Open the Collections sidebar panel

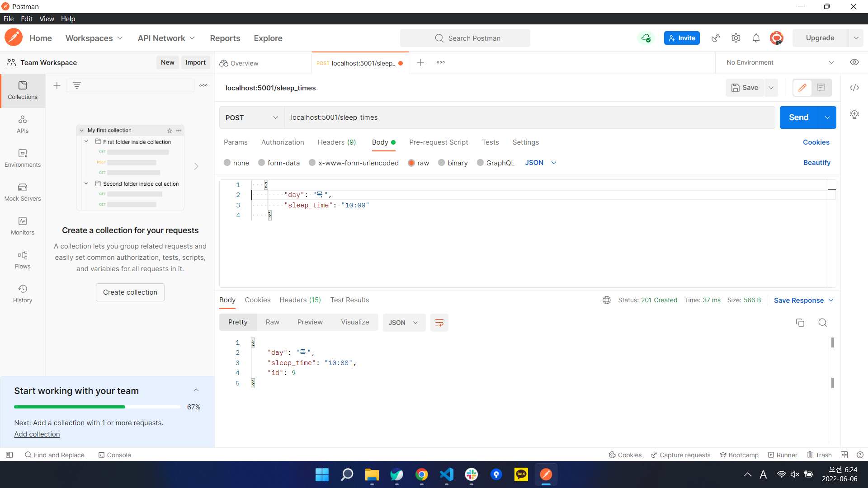(23, 90)
